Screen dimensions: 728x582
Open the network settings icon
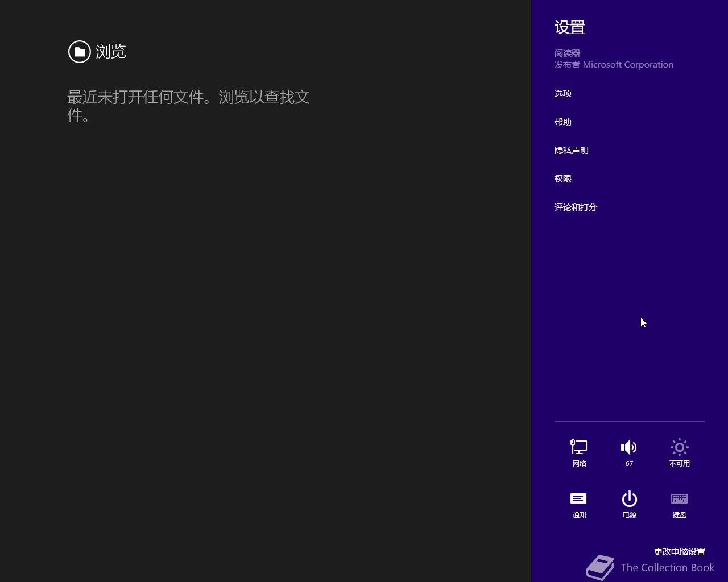tap(579, 447)
